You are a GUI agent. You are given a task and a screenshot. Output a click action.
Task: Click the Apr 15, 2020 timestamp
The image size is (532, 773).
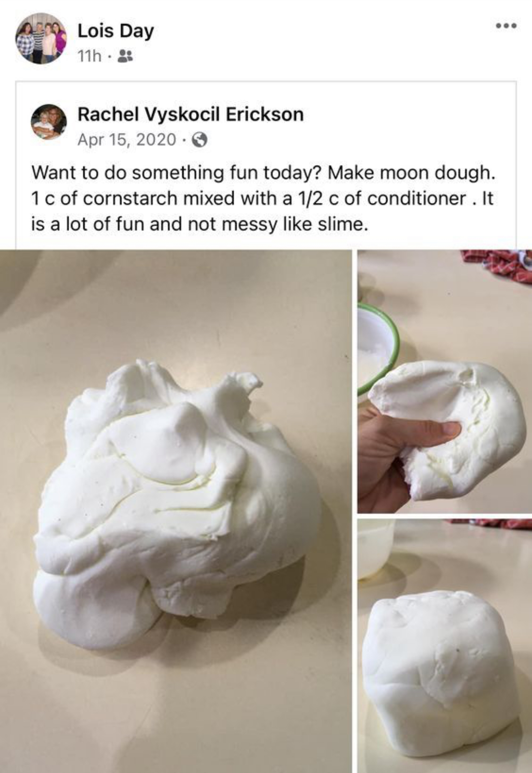point(127,139)
